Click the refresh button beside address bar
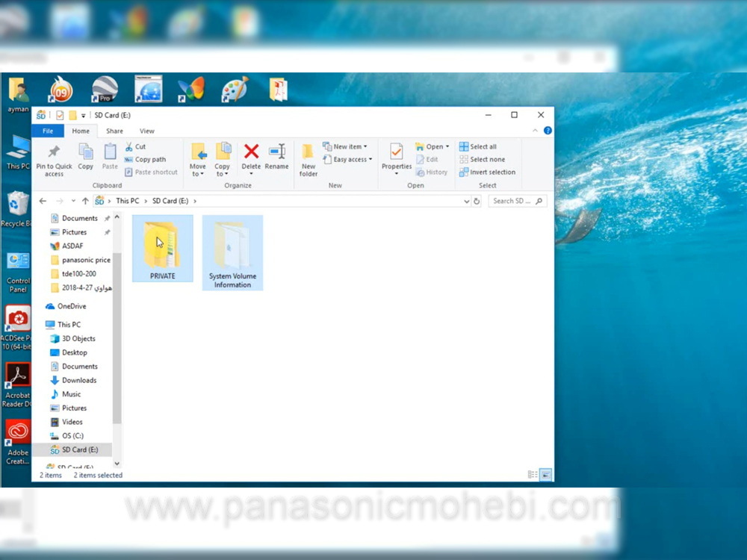The height and width of the screenshot is (560, 747). (x=477, y=201)
